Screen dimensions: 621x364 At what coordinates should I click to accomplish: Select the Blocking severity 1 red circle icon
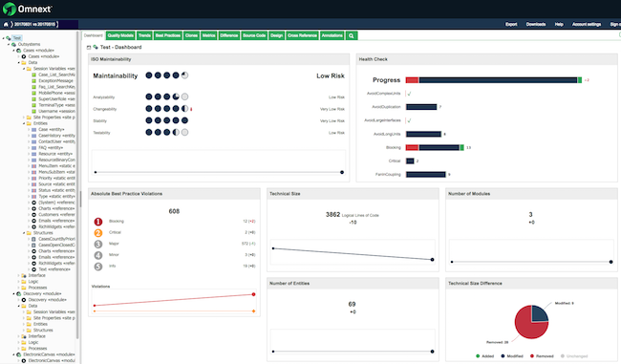click(x=98, y=222)
